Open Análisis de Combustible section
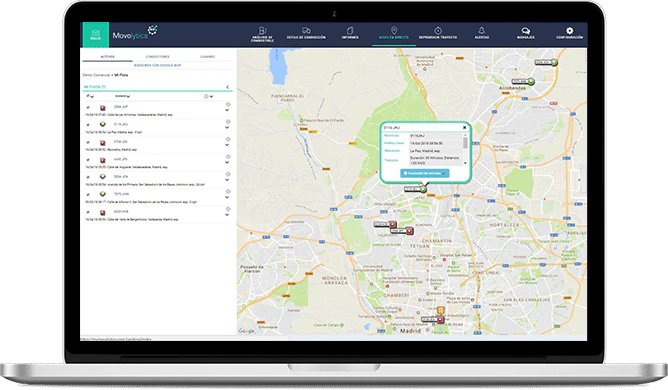 262,35
